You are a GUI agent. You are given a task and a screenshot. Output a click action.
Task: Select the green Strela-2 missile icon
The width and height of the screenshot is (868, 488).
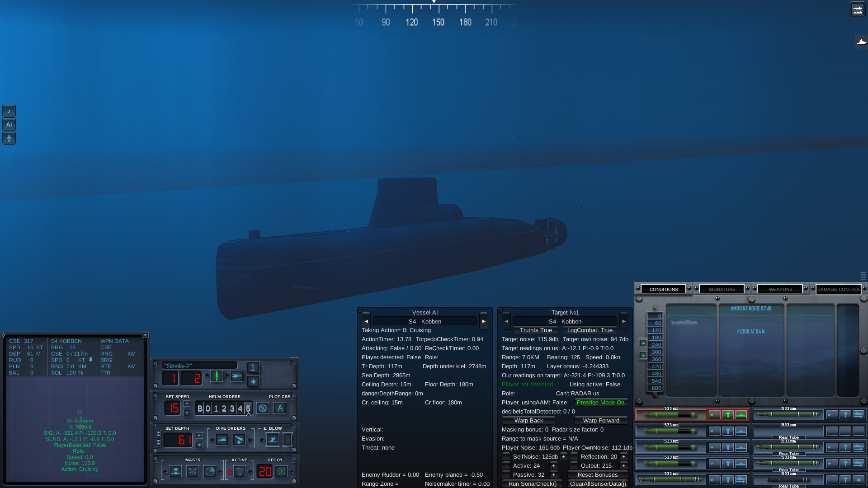click(217, 375)
